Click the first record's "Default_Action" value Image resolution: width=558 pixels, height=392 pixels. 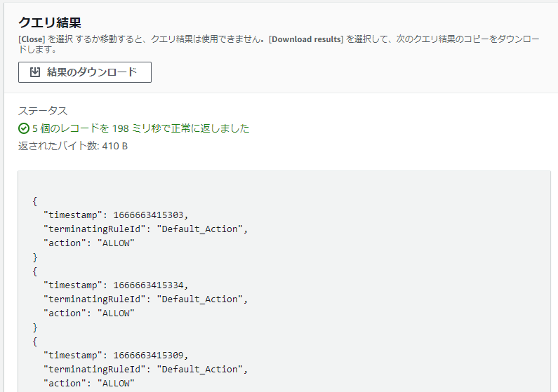tap(201, 229)
